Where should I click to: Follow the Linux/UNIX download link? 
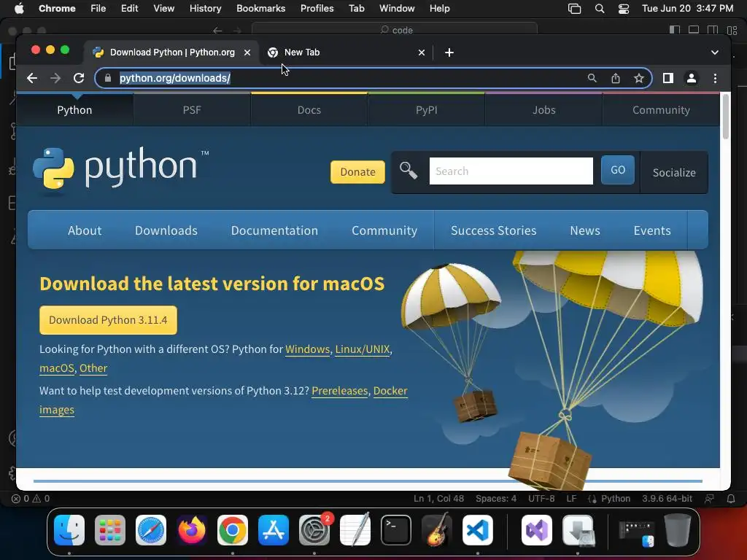[x=363, y=349]
